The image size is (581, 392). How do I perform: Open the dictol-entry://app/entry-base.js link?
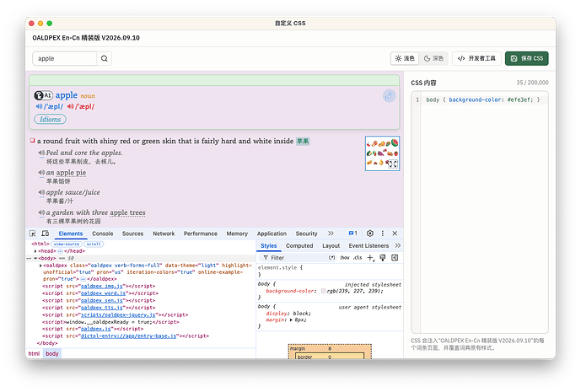[128, 336]
